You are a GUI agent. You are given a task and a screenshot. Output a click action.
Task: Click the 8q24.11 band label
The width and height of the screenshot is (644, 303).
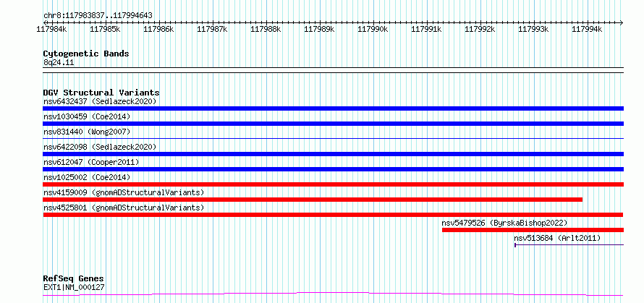coord(59,63)
